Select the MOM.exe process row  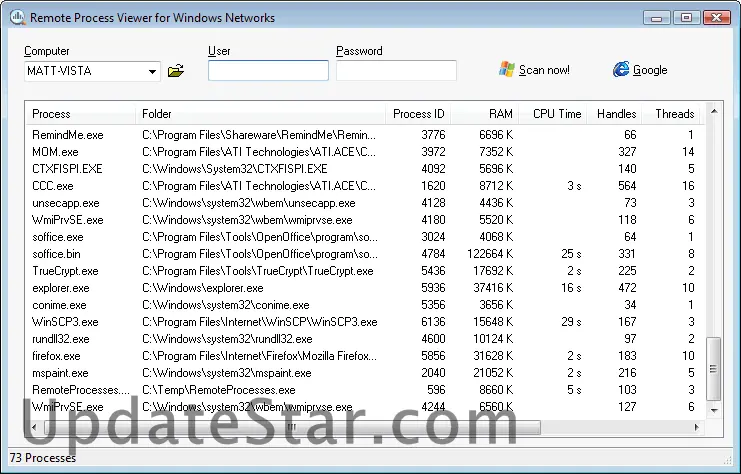coord(365,152)
